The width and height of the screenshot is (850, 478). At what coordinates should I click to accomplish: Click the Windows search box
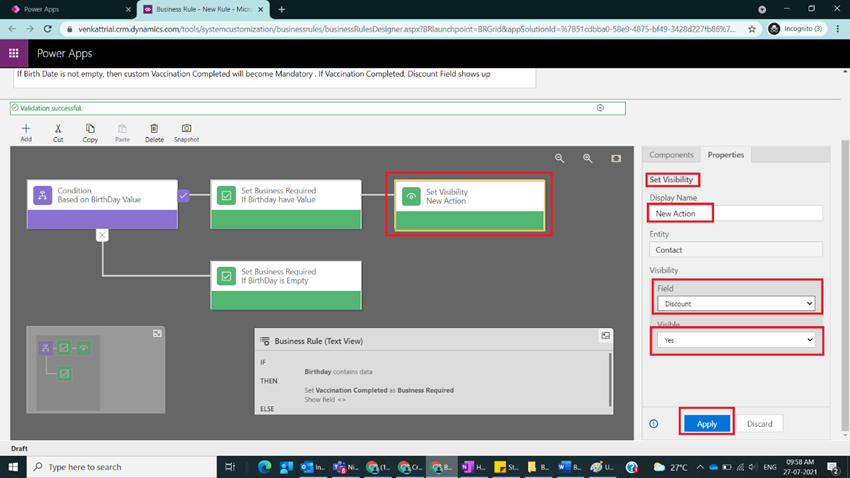121,467
